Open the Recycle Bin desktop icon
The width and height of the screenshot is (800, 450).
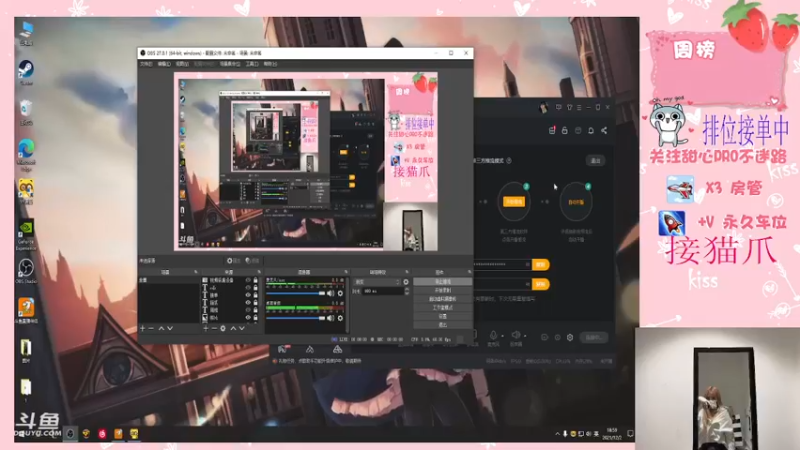[26, 112]
